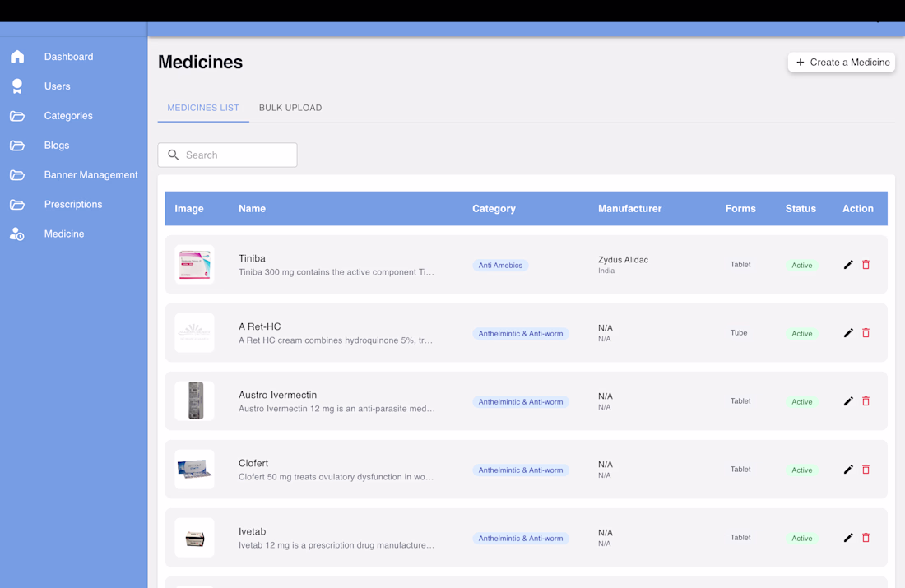The width and height of the screenshot is (905, 588).
Task: Select the Austro Ivermectin medicine name
Action: point(277,395)
